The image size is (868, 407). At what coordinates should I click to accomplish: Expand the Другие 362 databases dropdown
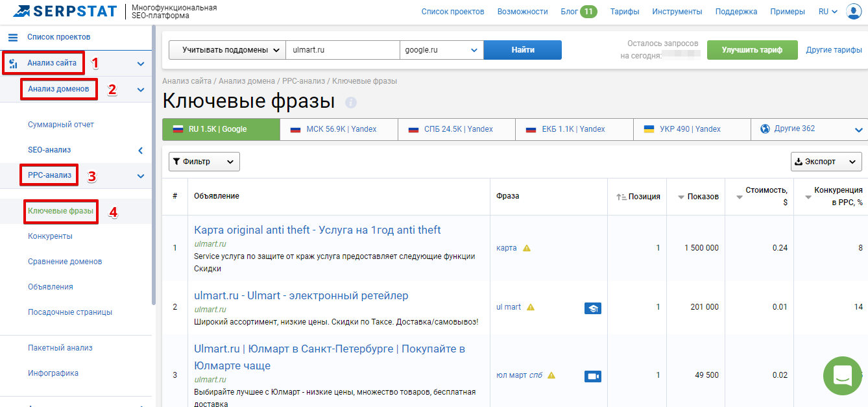[x=859, y=130]
